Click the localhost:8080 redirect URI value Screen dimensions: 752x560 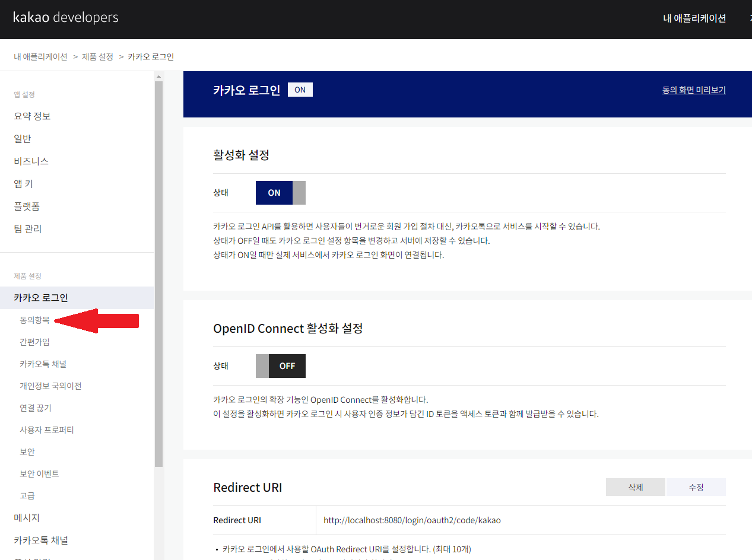(x=412, y=520)
